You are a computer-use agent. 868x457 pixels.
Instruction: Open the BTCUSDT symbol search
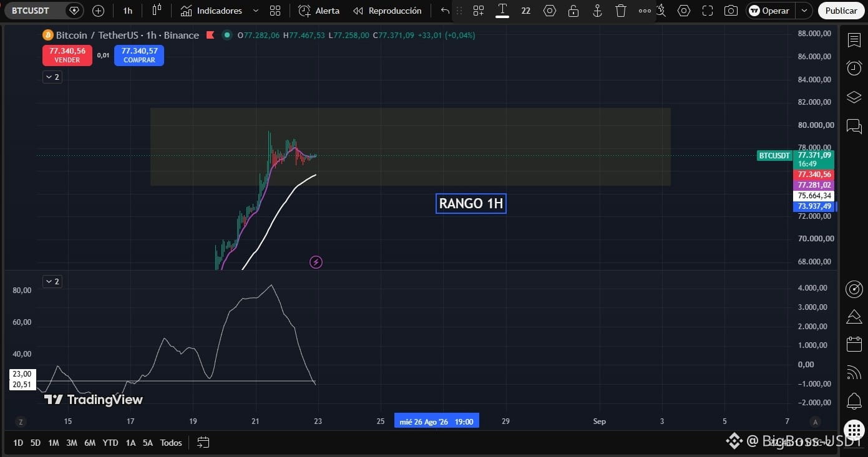pyautogui.click(x=31, y=11)
